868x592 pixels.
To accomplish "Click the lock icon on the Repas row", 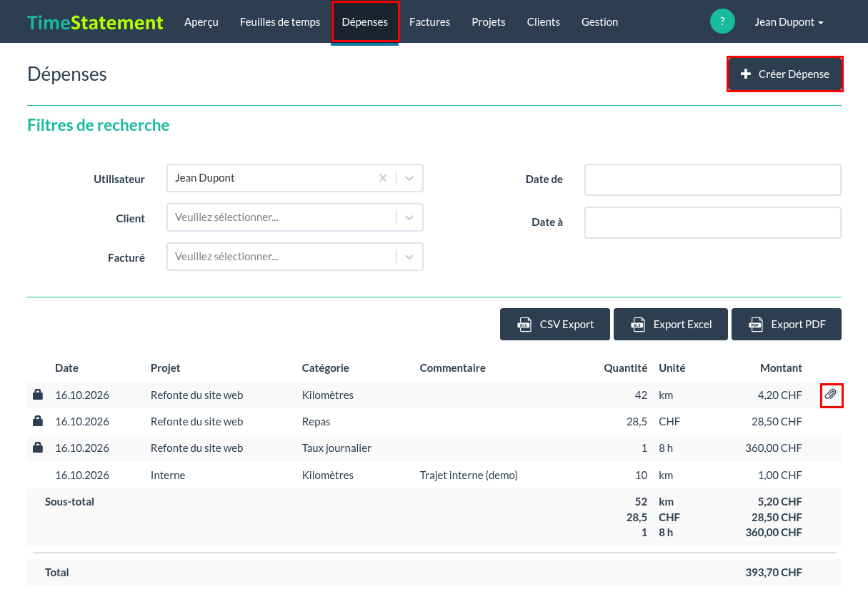I will pos(38,421).
